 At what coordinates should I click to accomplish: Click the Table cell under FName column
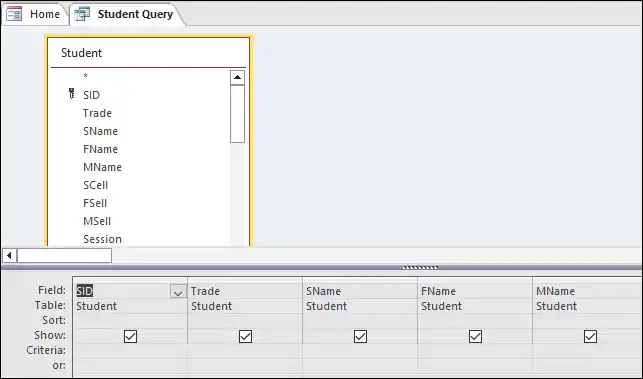click(x=475, y=306)
